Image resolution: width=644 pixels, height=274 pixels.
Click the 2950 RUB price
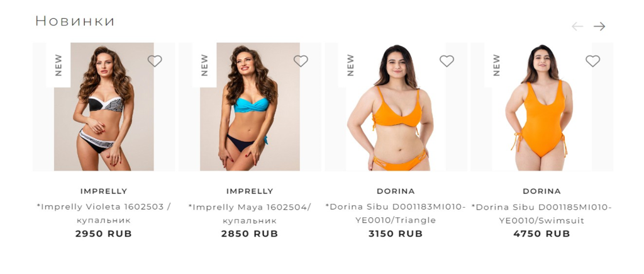pos(104,234)
